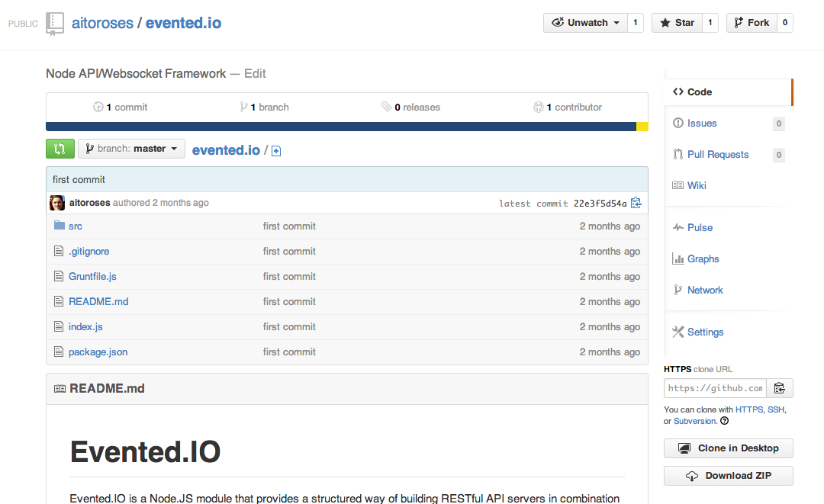
Task: Click the fork count 0
Action: (x=784, y=23)
